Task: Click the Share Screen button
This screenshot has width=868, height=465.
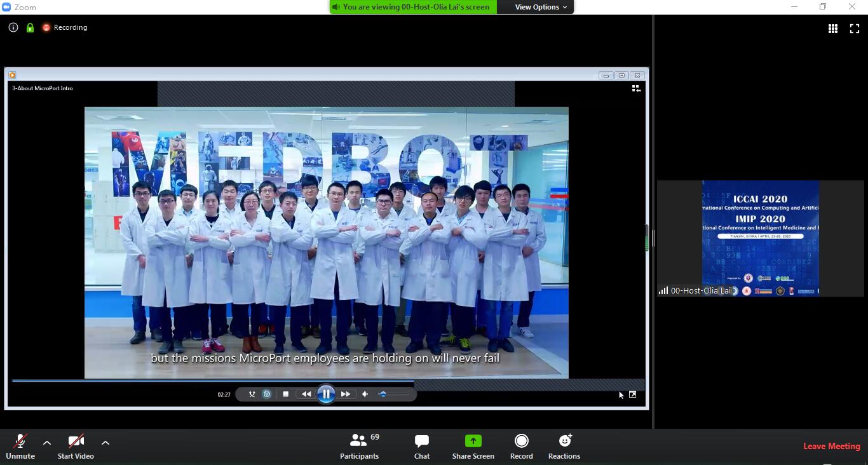Action: click(x=473, y=447)
